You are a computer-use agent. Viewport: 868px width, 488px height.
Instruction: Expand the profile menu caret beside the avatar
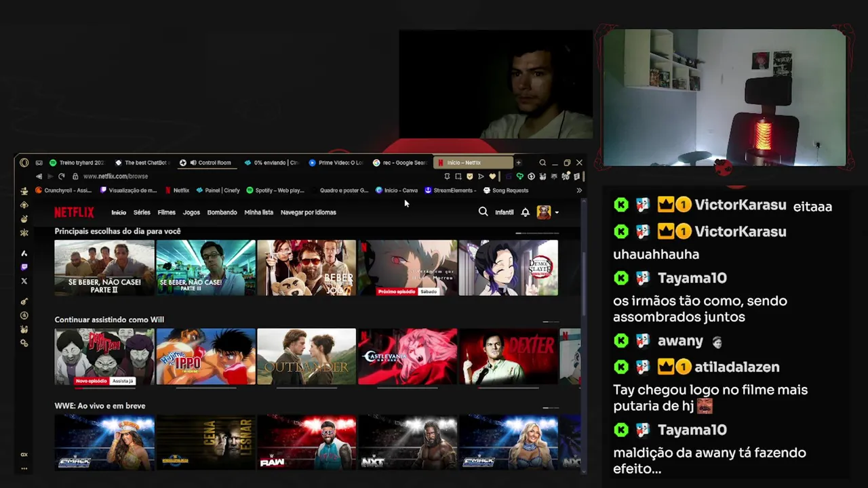click(557, 213)
